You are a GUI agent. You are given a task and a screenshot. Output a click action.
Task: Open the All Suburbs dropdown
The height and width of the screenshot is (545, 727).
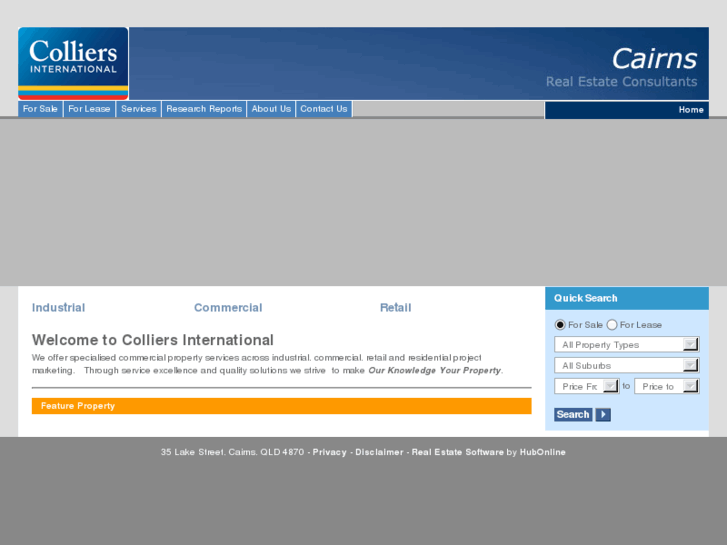pos(627,365)
